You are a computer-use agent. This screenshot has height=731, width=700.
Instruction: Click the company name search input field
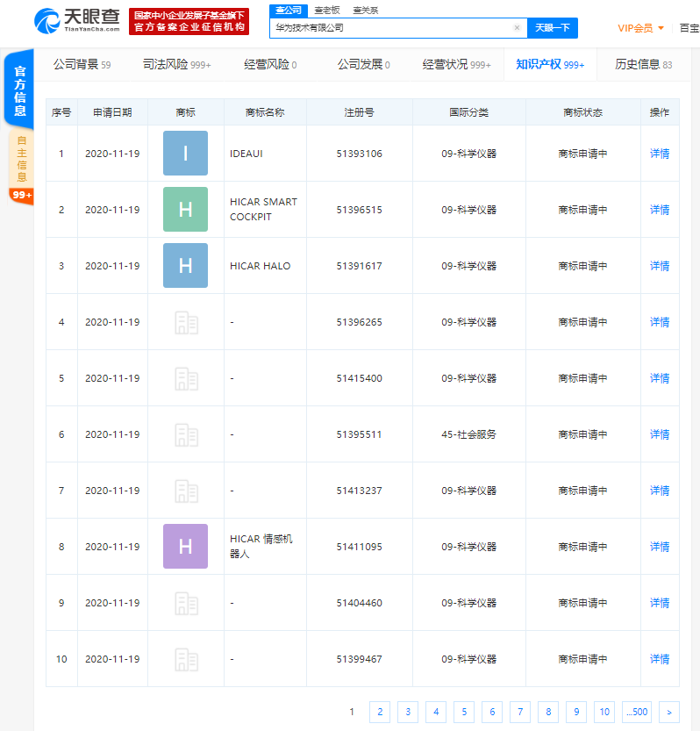point(390,28)
